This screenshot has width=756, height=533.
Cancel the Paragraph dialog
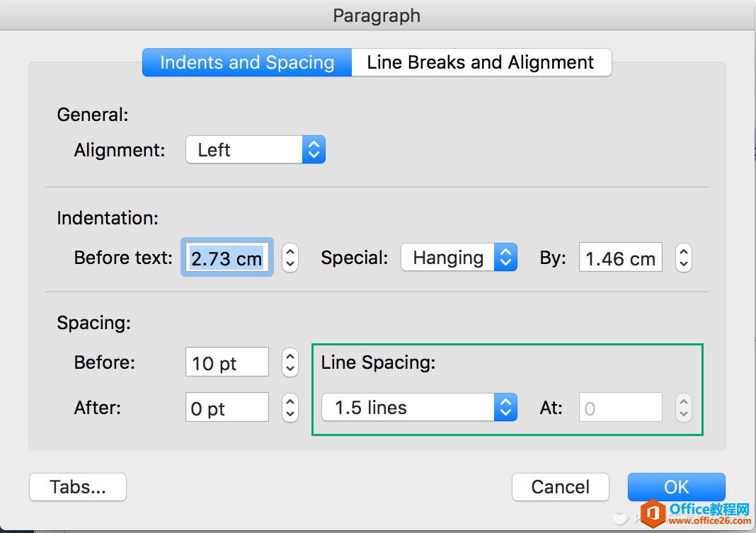[x=560, y=487]
